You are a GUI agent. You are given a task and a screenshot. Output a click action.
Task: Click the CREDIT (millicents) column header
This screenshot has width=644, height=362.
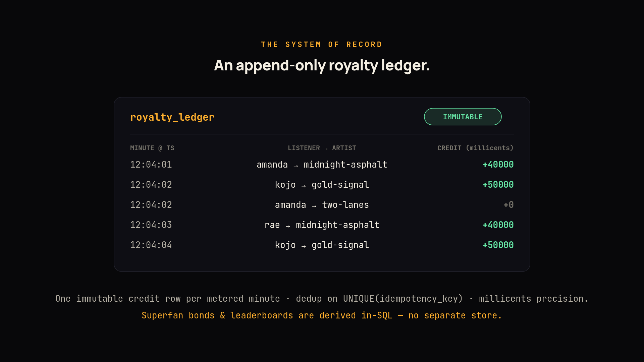pyautogui.click(x=475, y=148)
